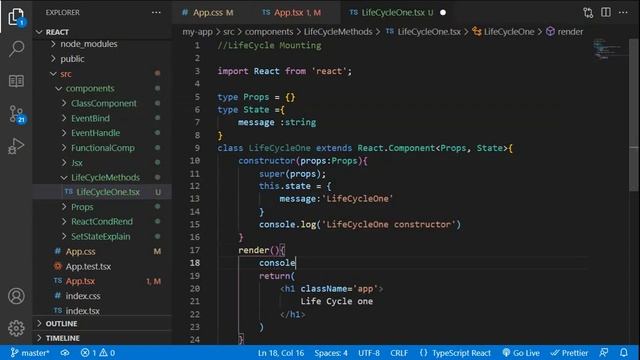Viewport: 640px width, 360px height.
Task: Open the errors and warnings problems indicator
Action: 98,353
